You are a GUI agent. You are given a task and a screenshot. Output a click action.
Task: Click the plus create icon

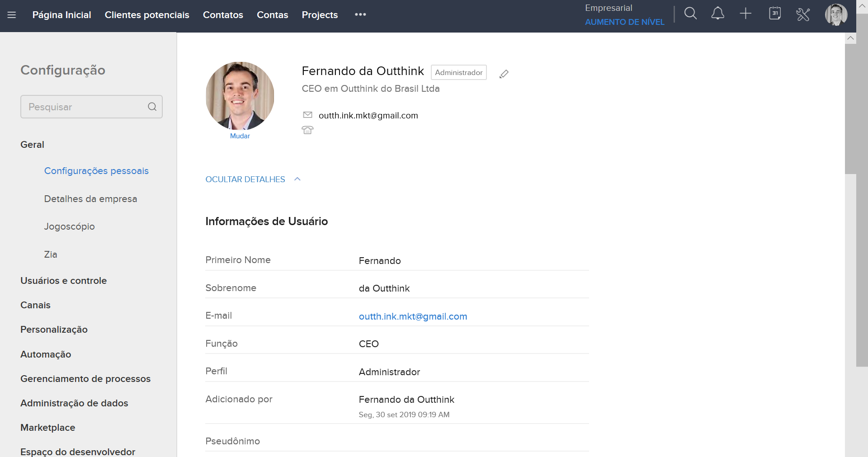[745, 14]
